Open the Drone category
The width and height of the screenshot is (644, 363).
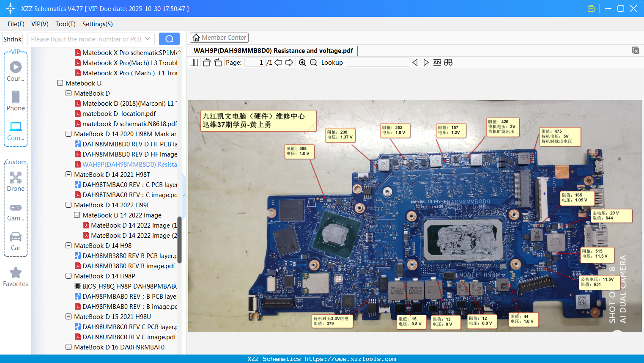tap(16, 181)
